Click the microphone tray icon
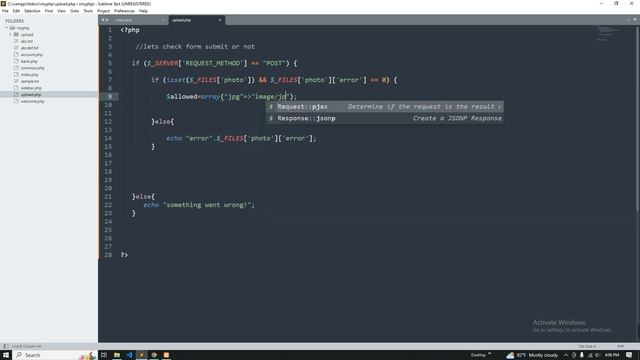The height and width of the screenshot is (360, 640). click(582, 355)
